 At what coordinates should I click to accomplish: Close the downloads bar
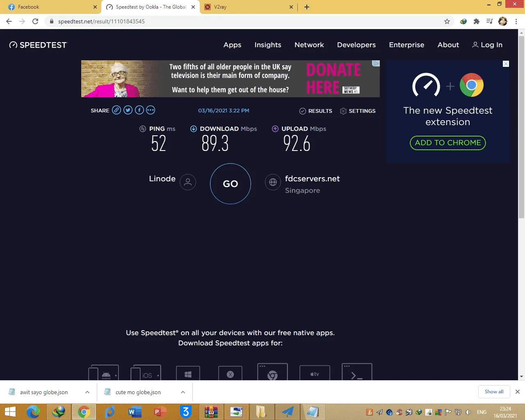coord(518,392)
